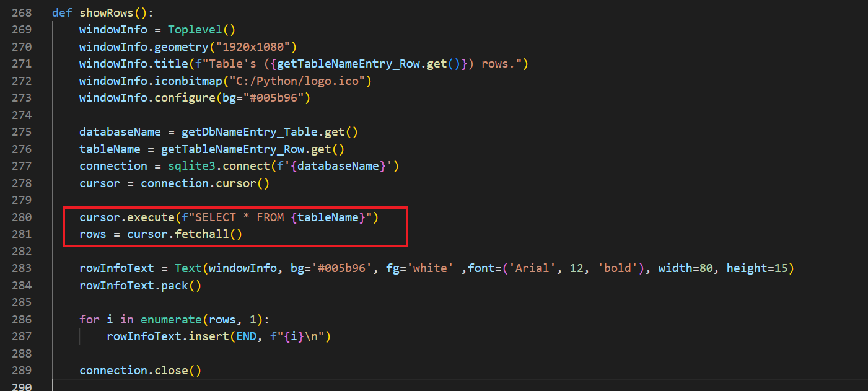868x391 pixels.
Task: Click the cursor.execute call on line 280
Action: click(126, 217)
